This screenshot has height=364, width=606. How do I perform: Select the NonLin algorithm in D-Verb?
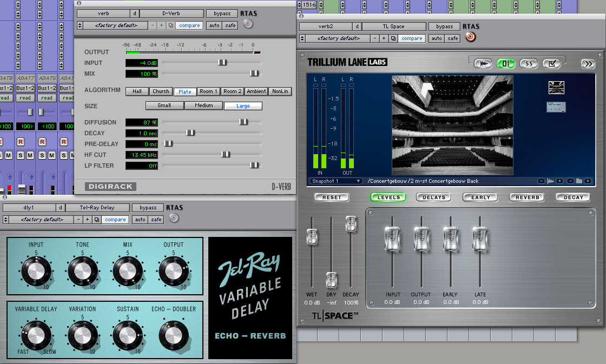pos(280,91)
